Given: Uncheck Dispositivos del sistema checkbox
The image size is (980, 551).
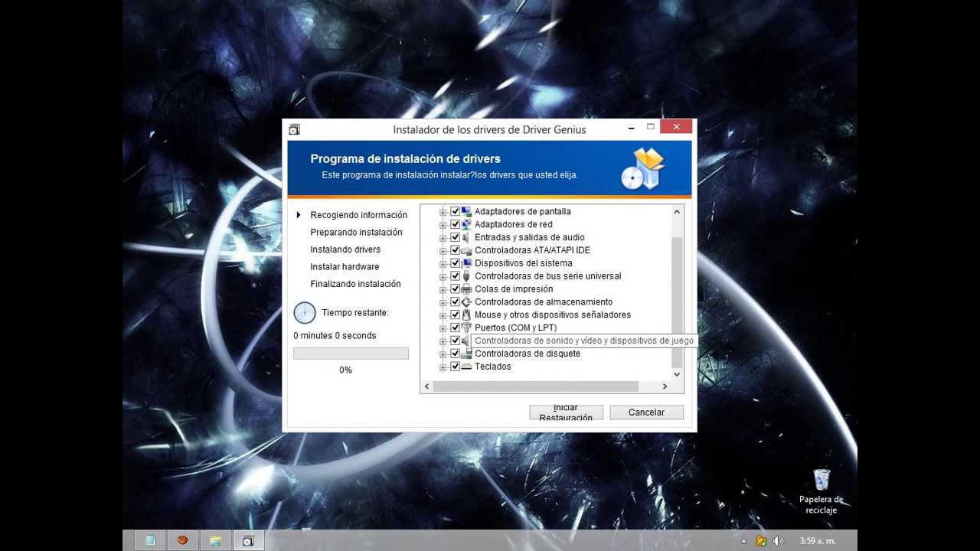Looking at the screenshot, I should click(455, 263).
